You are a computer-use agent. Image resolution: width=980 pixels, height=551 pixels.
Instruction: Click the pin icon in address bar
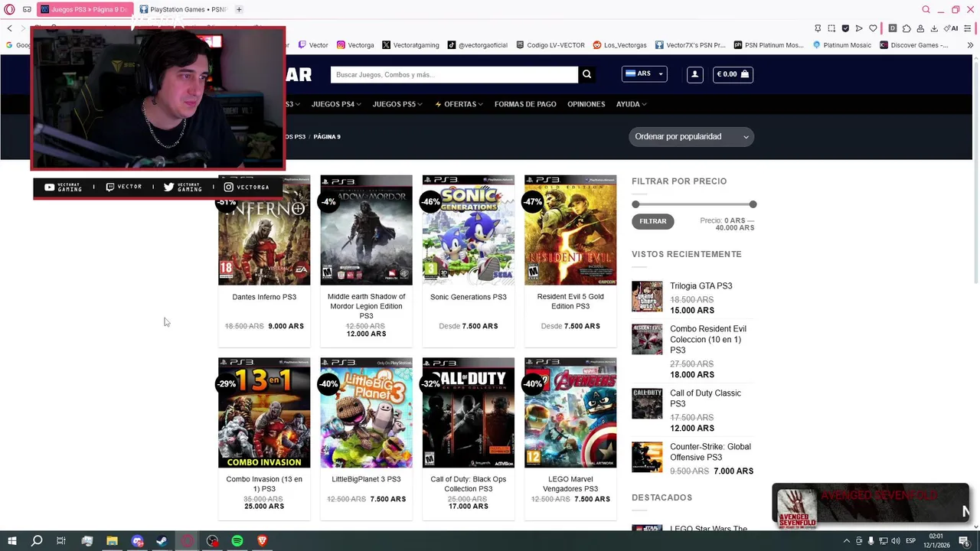coord(818,28)
